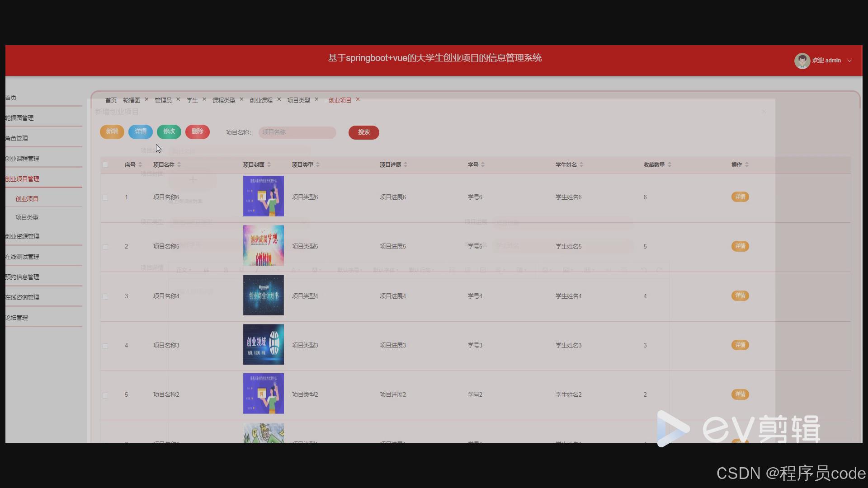Select 项目类型 submenu item in sidebar
The image size is (868, 488).
(x=27, y=217)
